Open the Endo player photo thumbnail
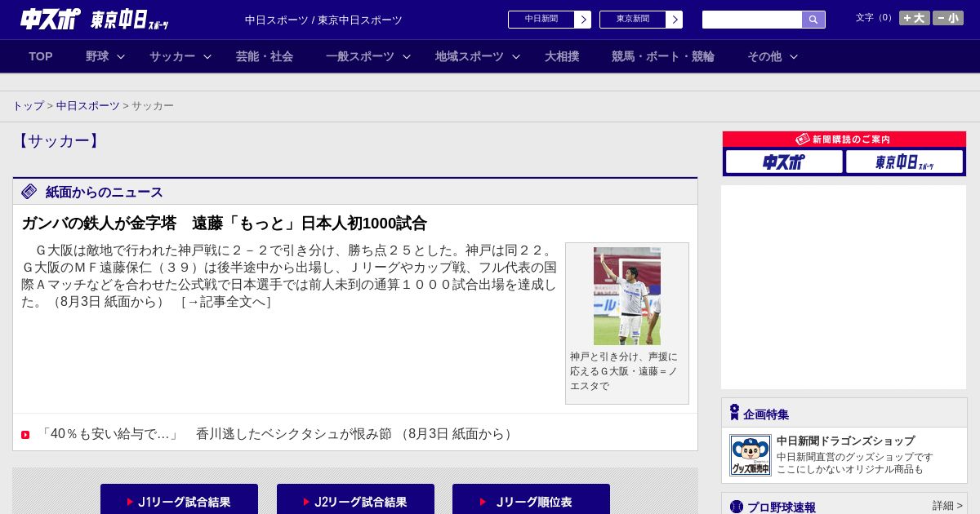The height and width of the screenshot is (514, 980). click(627, 296)
